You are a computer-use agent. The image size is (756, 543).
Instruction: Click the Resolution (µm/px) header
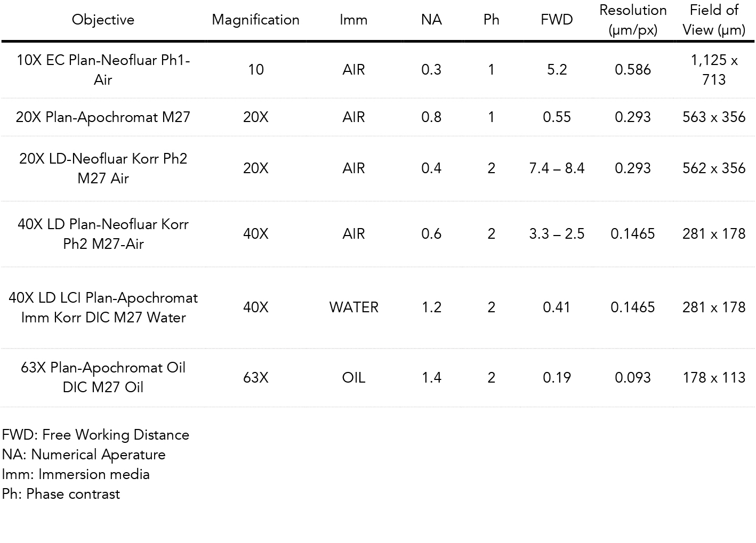(x=633, y=20)
